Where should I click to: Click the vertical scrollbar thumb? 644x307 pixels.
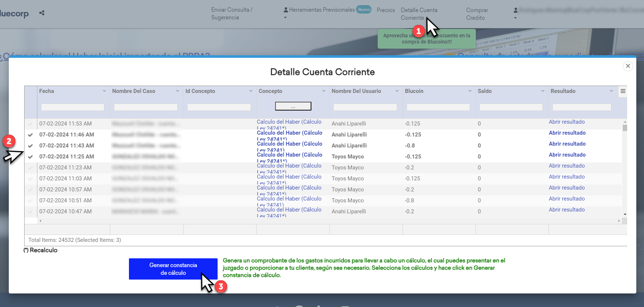coord(625,128)
